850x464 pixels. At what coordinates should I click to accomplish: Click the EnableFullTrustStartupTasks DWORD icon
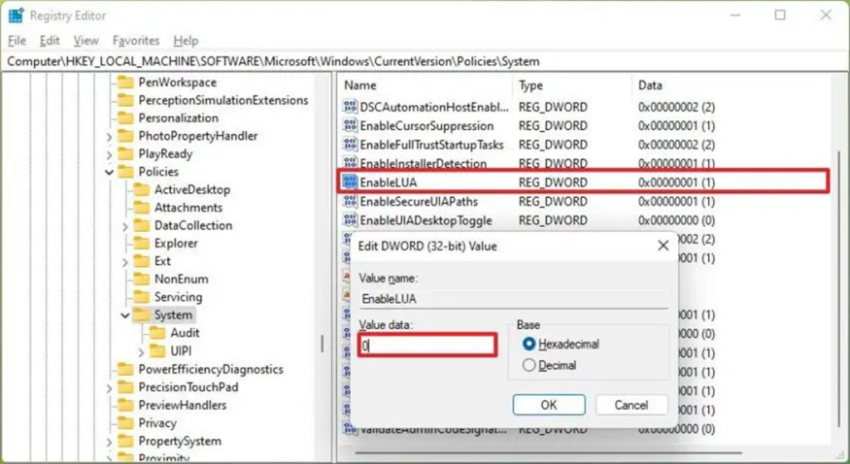coord(350,145)
